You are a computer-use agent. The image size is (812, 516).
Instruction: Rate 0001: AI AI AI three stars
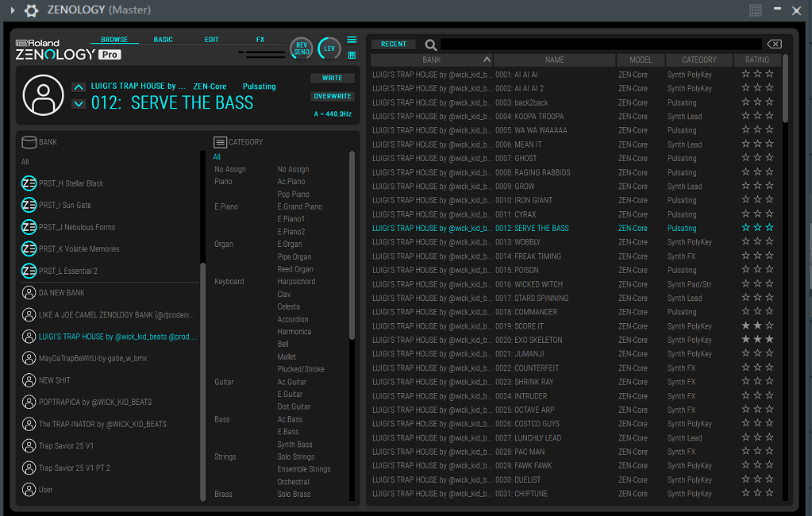pyautogui.click(x=770, y=74)
